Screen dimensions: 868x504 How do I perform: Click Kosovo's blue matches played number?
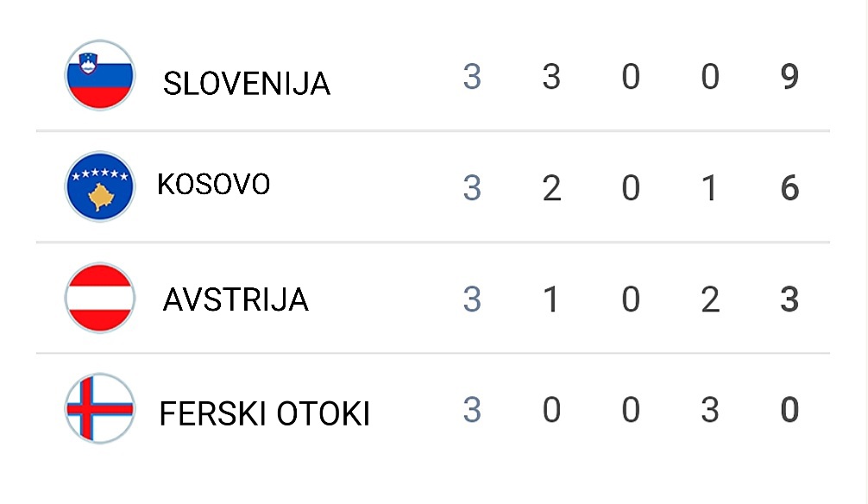(x=472, y=188)
